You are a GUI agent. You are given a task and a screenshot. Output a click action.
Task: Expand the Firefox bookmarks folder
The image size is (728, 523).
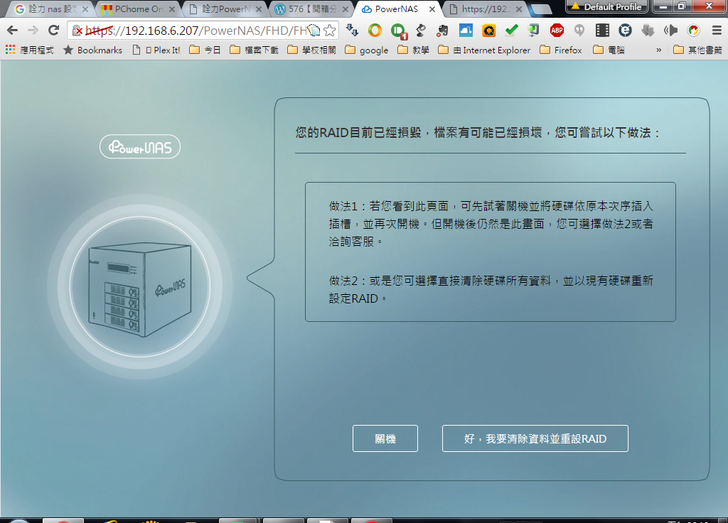point(564,49)
